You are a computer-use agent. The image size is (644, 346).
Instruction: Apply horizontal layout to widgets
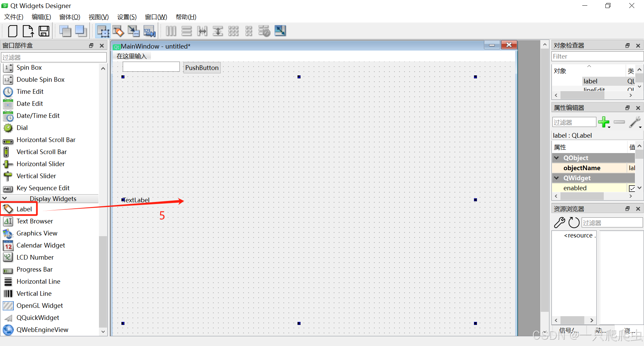click(x=171, y=31)
